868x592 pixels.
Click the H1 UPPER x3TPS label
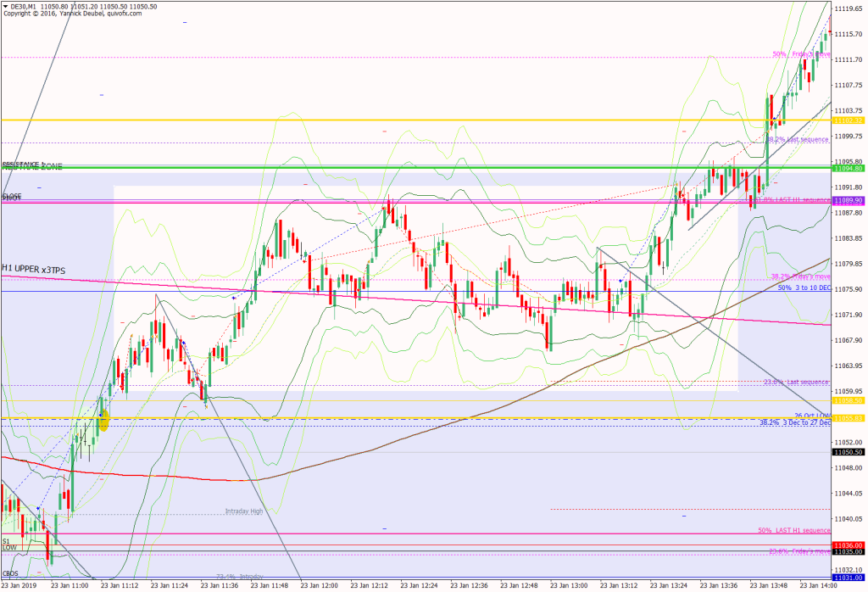click(34, 269)
